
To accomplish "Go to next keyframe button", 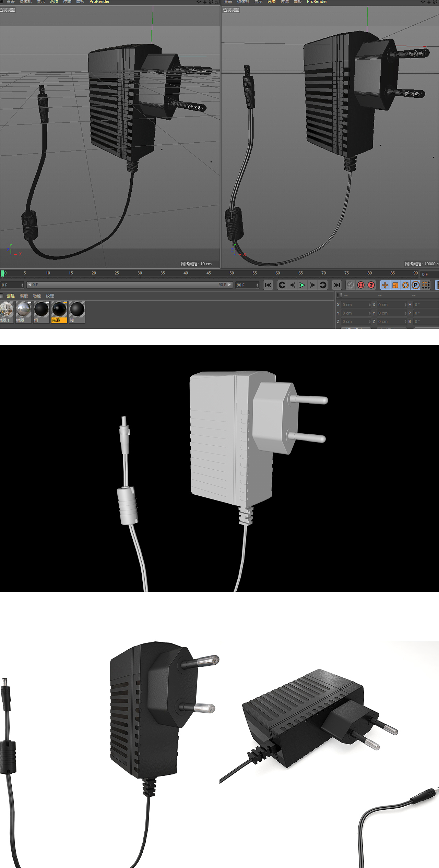I will coord(323,285).
